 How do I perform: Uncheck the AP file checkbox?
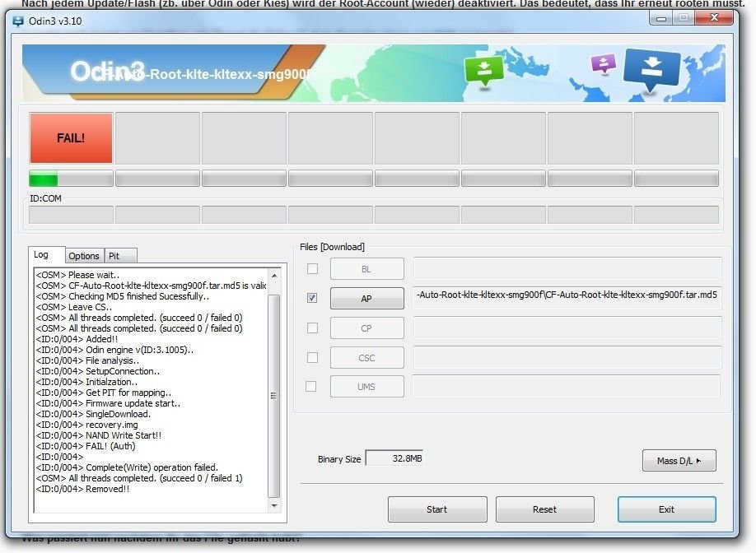(x=312, y=298)
